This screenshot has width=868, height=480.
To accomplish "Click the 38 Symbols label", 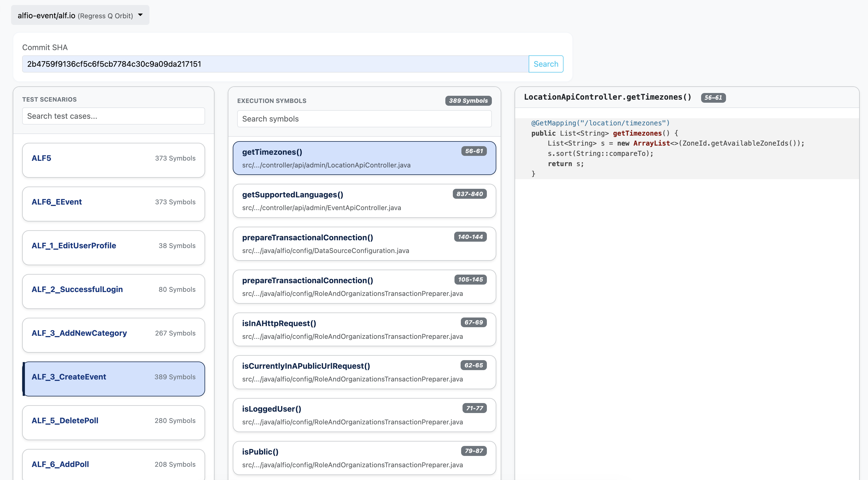I will [177, 246].
